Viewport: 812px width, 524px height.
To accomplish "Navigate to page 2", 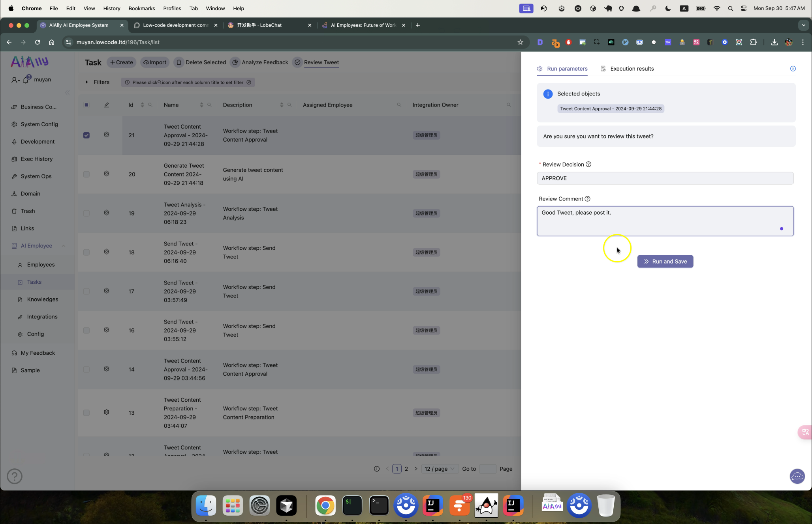I will point(406,468).
